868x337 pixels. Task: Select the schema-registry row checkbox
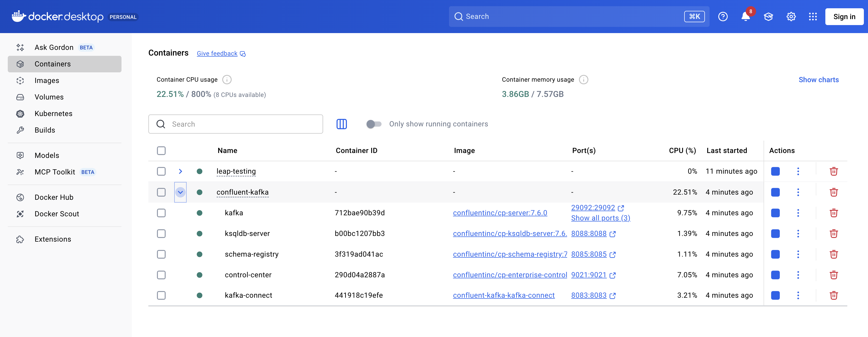(161, 254)
